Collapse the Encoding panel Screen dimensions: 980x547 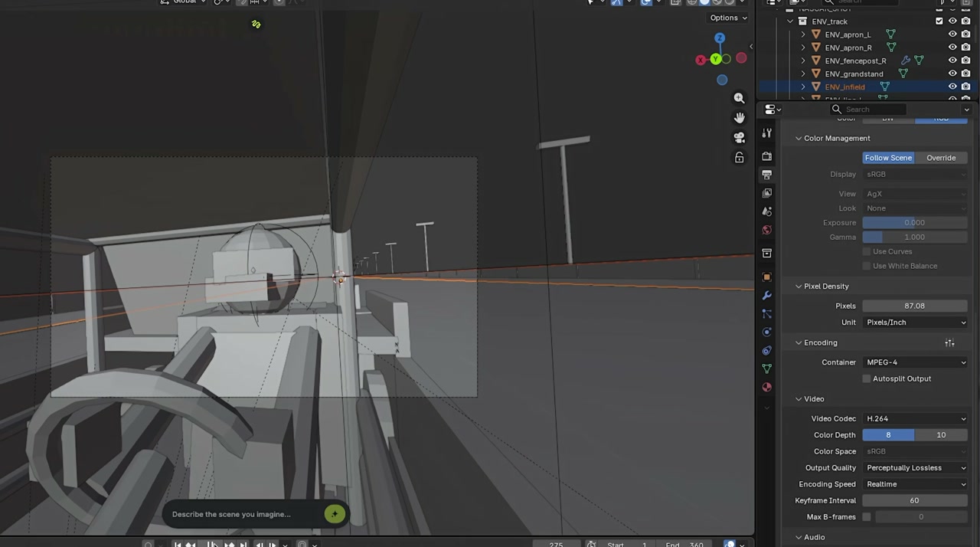[x=799, y=342]
